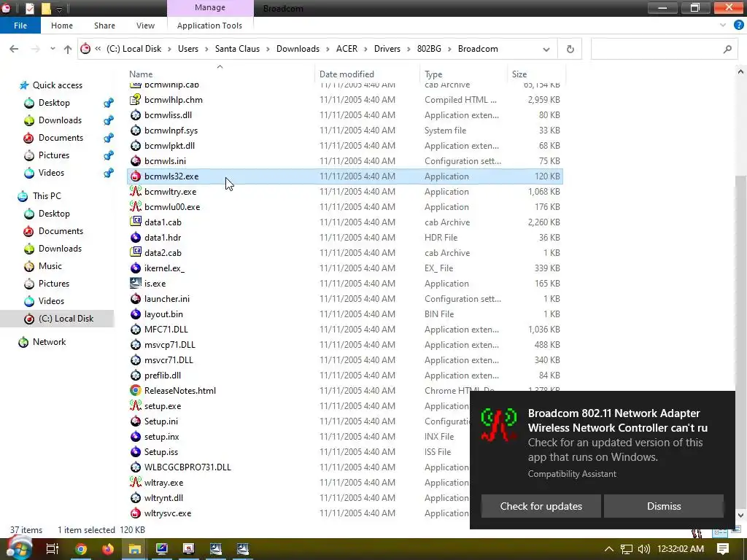
Task: Open the address bar history dropdown
Action: coord(546,49)
